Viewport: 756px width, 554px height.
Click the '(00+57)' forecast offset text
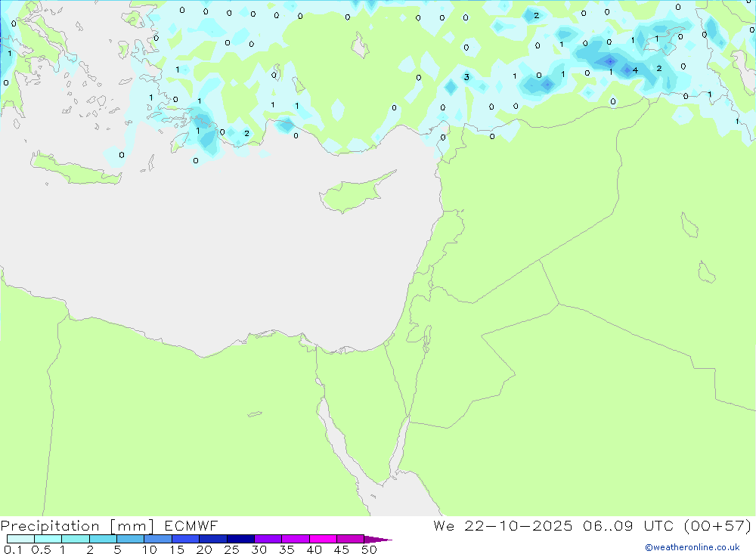coord(717,526)
